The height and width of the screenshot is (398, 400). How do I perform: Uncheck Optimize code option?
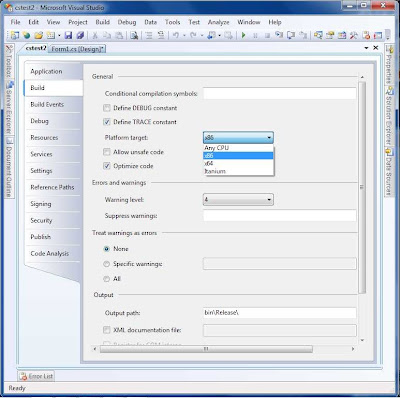tap(107, 166)
